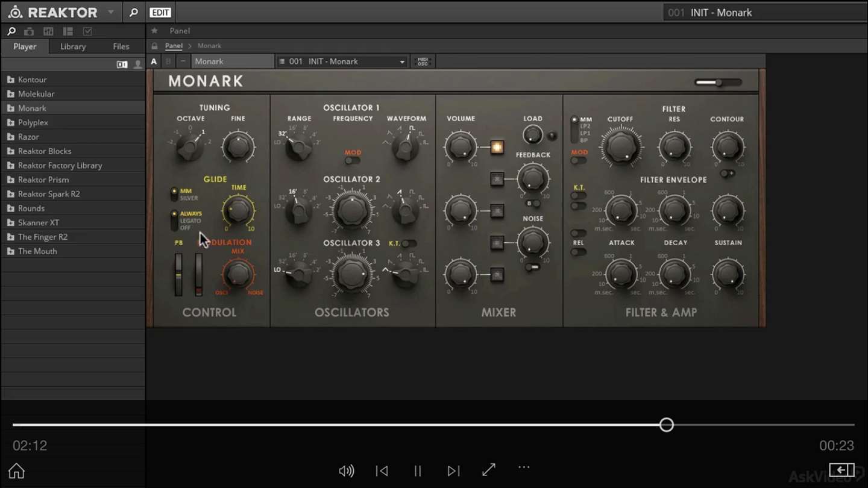
Task: Click the Always/Legato/Off glide mode switch
Action: coord(174,221)
